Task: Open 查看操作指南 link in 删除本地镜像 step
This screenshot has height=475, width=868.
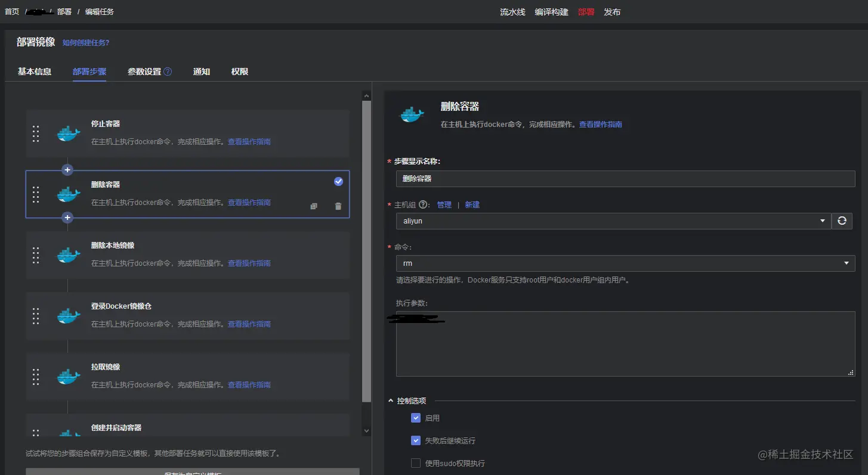Action: pyautogui.click(x=249, y=263)
